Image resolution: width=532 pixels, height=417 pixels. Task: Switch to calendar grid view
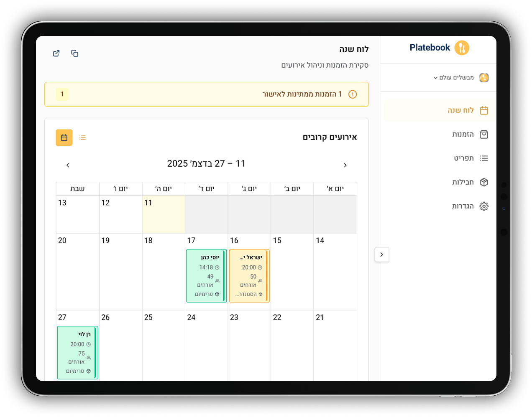pos(64,138)
